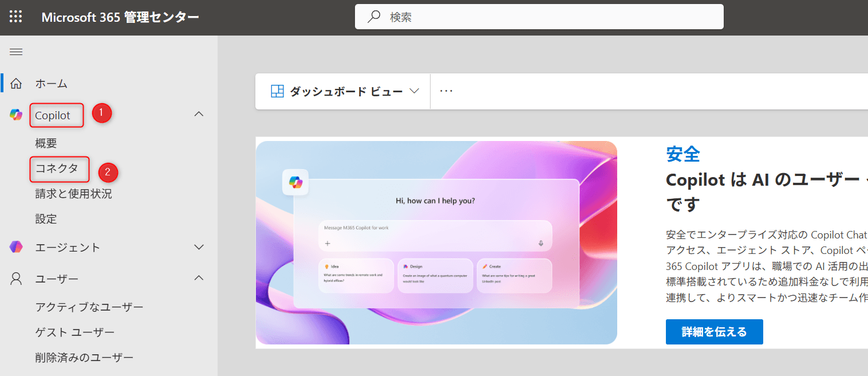This screenshot has width=868, height=376.
Task: Click the Agents icon in sidebar
Action: (x=16, y=247)
